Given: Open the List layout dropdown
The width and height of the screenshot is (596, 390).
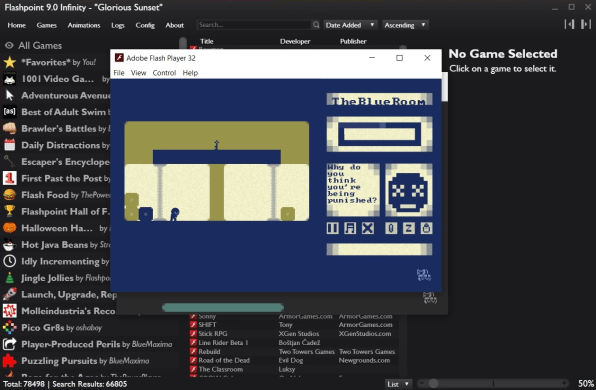Looking at the screenshot, I should click(x=398, y=384).
